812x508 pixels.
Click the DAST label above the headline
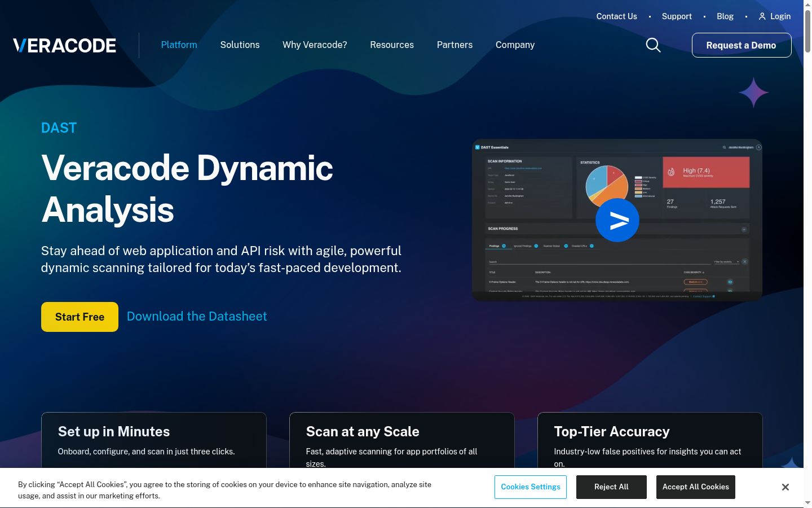tap(59, 128)
